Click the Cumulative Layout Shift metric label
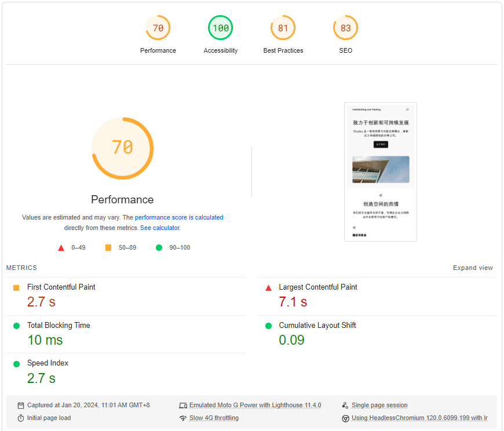 click(x=317, y=325)
